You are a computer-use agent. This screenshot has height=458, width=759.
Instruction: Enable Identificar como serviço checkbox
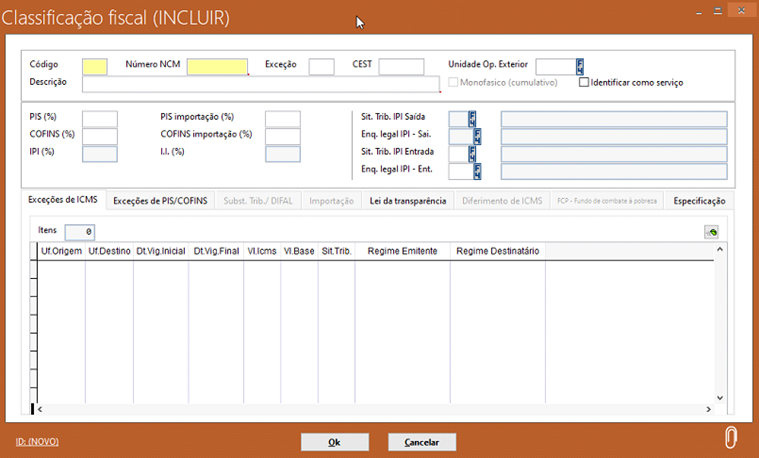coord(584,83)
